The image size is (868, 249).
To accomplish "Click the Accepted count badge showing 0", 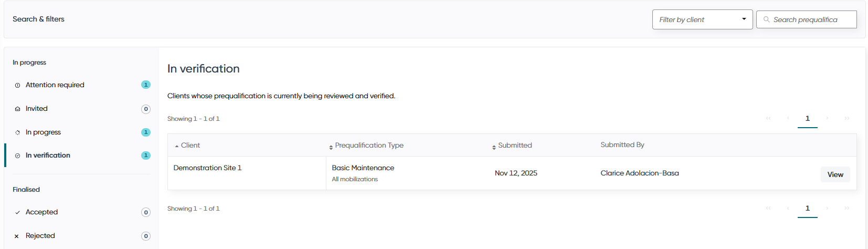I will pyautogui.click(x=146, y=212).
